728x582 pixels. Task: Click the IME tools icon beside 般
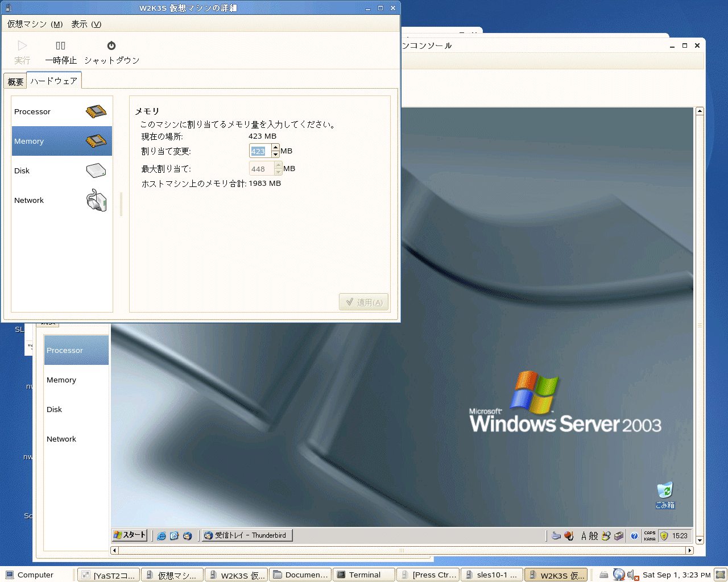[x=606, y=535]
